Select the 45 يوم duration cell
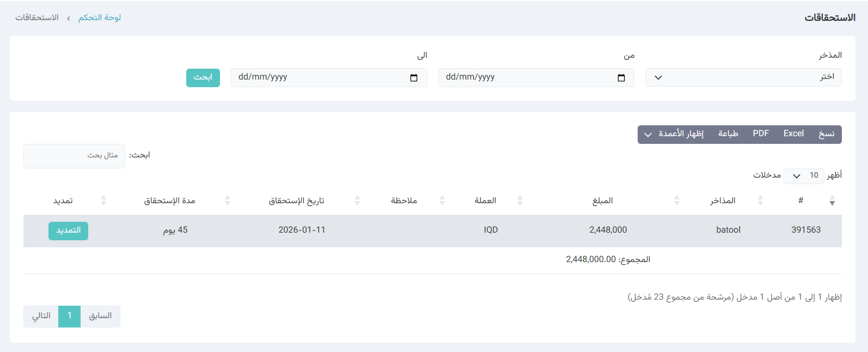The image size is (868, 352). pyautogui.click(x=175, y=230)
